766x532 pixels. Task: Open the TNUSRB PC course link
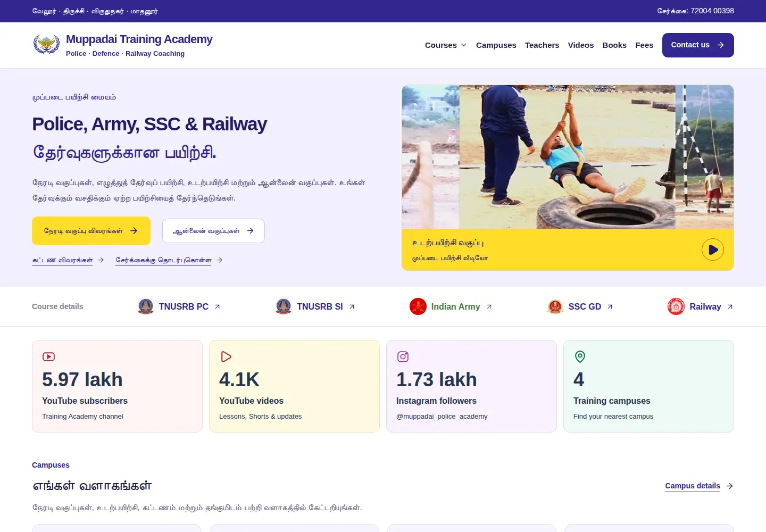coord(184,306)
